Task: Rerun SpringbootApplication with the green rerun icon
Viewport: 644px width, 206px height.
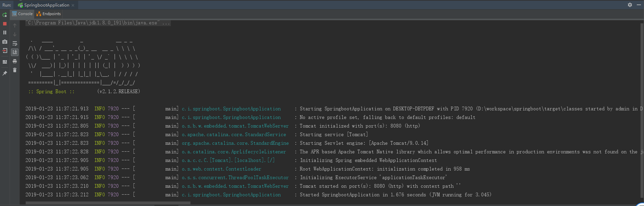Action: [5, 15]
